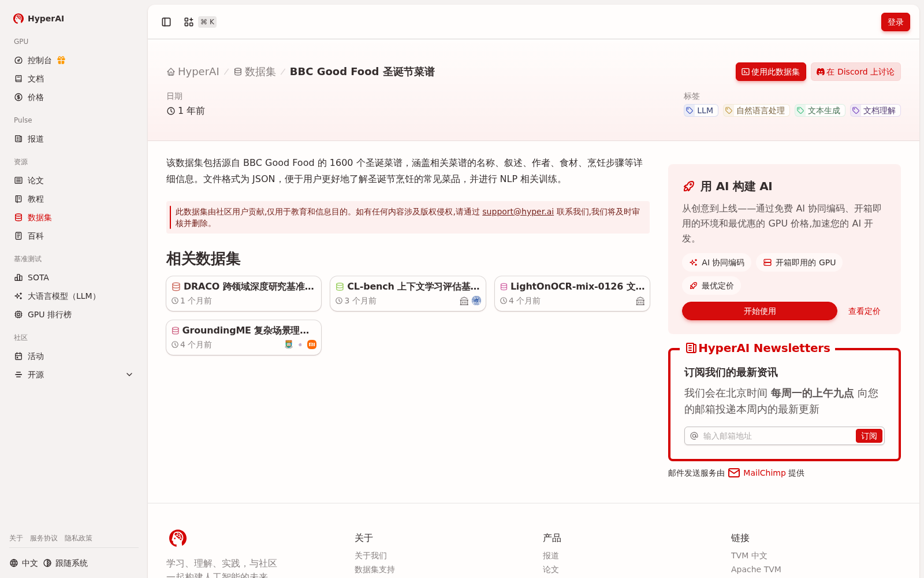
Task: Click the mail envelope icon near MailChimp
Action: click(734, 473)
